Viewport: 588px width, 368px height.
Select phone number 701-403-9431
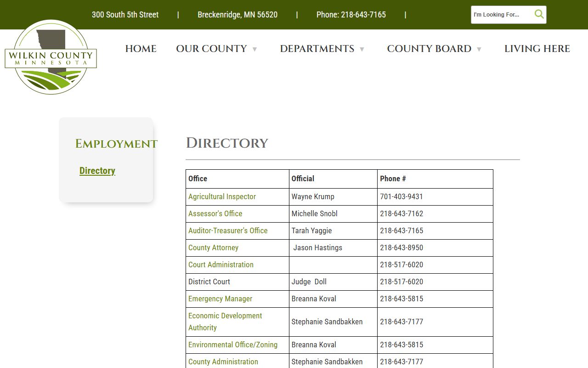pyautogui.click(x=401, y=196)
